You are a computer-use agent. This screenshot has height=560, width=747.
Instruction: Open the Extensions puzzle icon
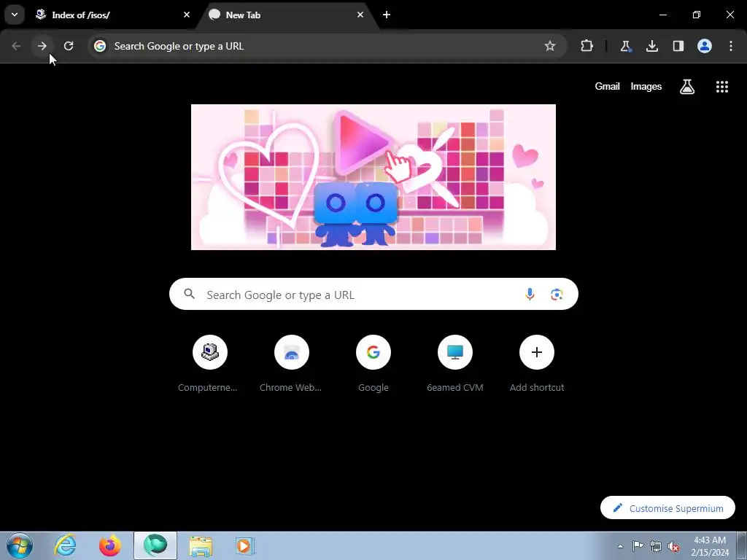pos(587,46)
